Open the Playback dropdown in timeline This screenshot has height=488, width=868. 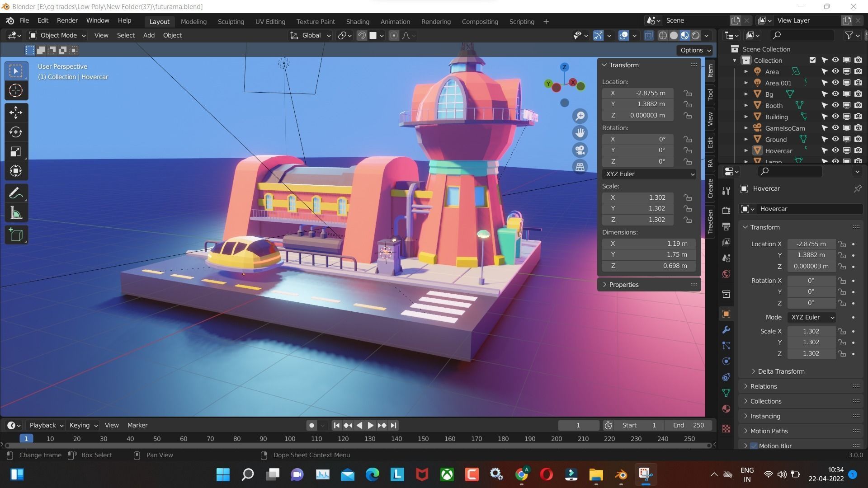pyautogui.click(x=46, y=425)
